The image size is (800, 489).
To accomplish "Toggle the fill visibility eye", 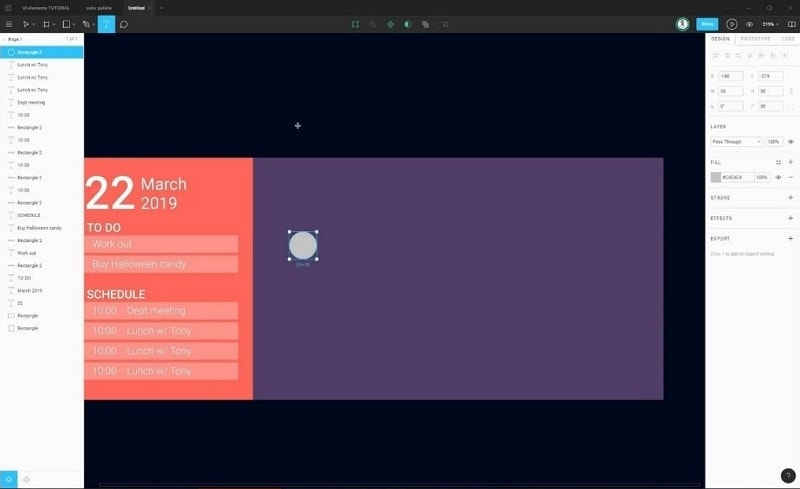I will pos(778,177).
